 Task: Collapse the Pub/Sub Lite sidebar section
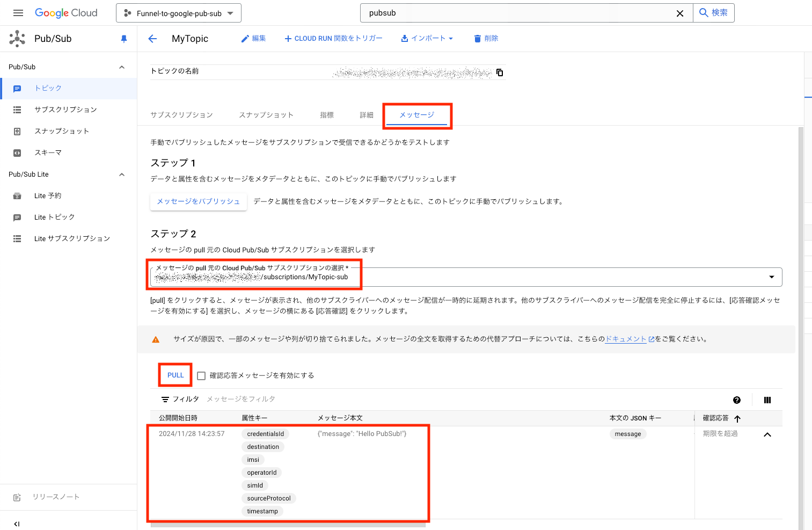click(x=122, y=175)
